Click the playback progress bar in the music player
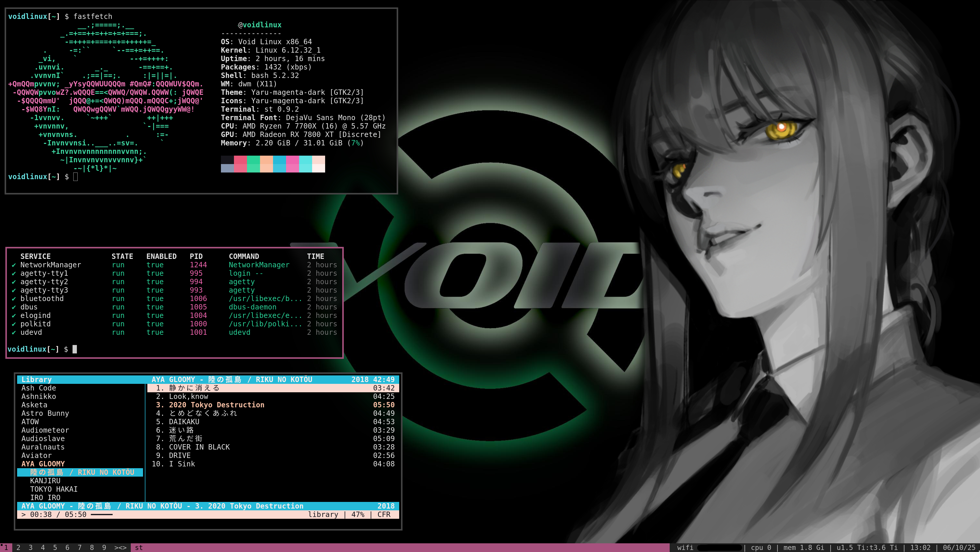980x552 pixels. pos(102,515)
